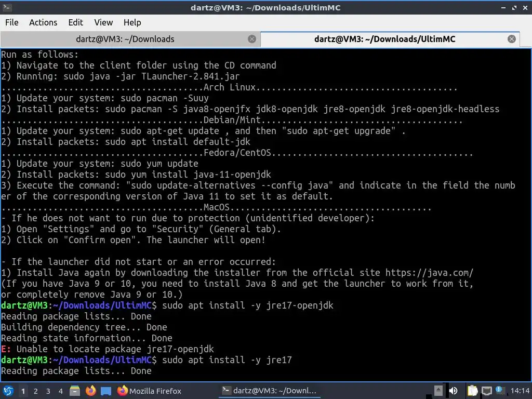
Task: Click the terminal icon in title bar
Action: click(7, 7)
